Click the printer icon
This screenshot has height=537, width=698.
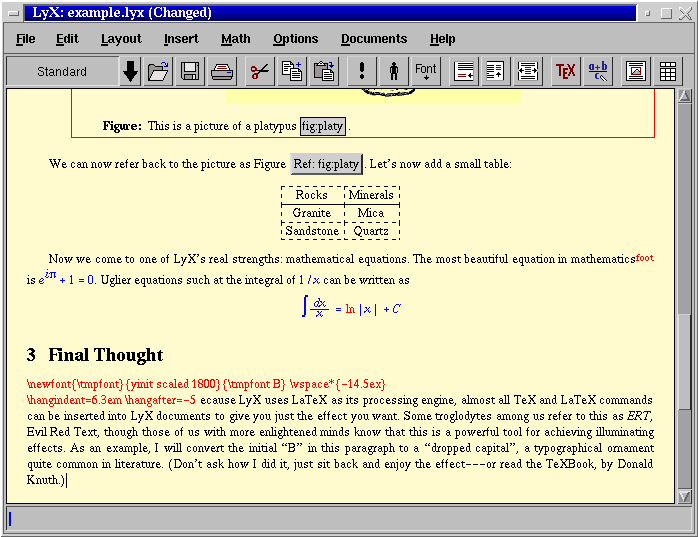tap(222, 71)
